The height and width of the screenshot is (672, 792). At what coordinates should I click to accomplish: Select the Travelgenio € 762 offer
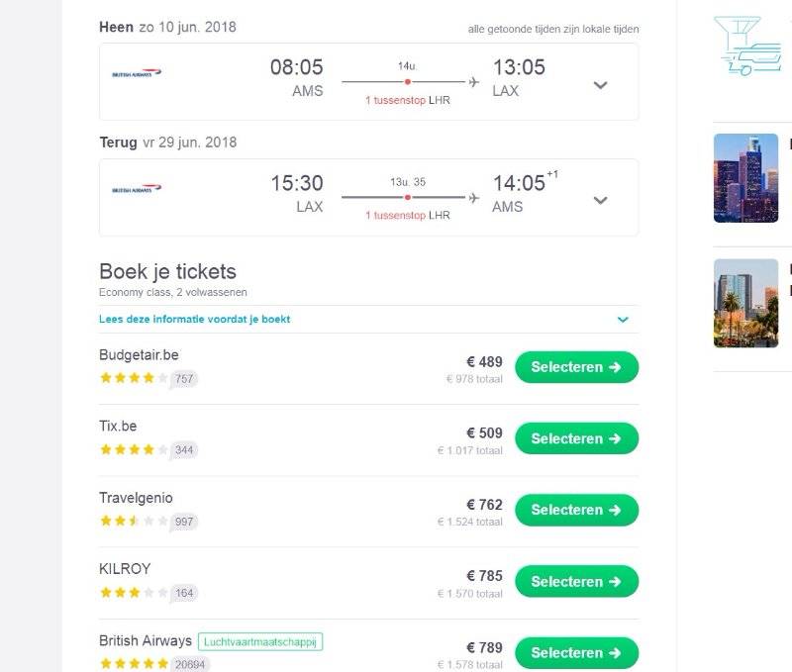576,510
